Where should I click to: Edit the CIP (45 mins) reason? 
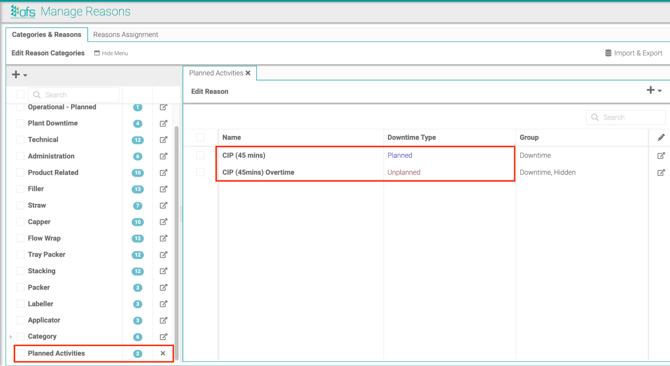click(x=661, y=155)
